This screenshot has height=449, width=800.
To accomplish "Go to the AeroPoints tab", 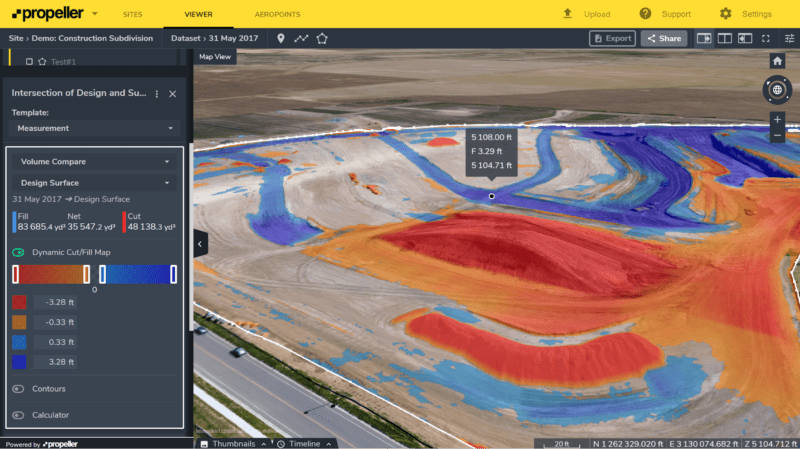I will click(278, 14).
